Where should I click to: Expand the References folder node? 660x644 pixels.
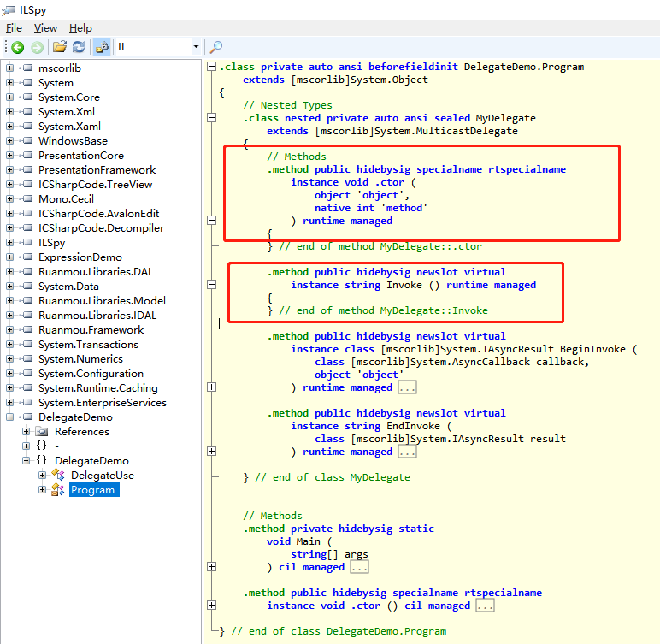coord(27,431)
